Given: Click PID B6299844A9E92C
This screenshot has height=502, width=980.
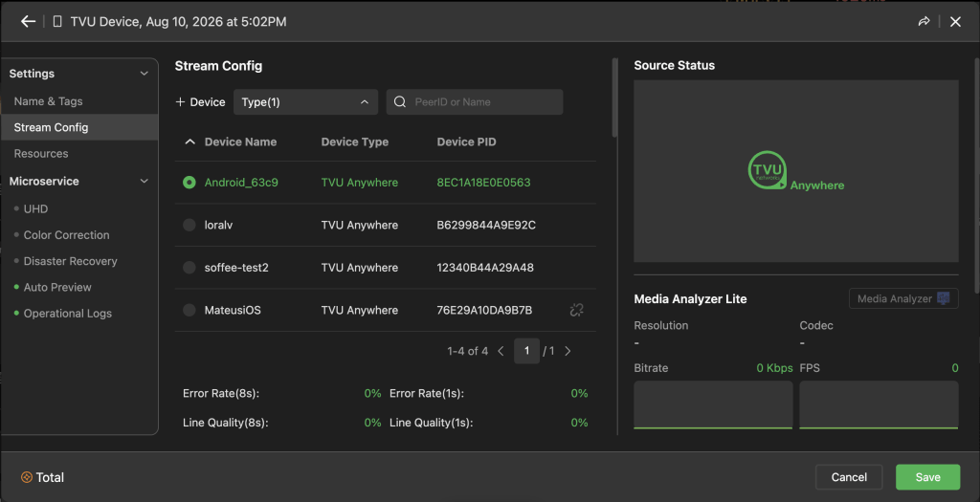Looking at the screenshot, I should tap(486, 225).
